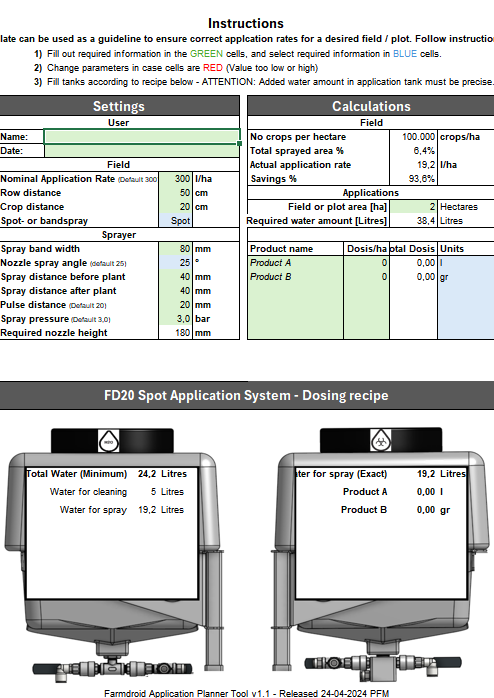494x698 pixels.
Task: Select the Crop distance value 20
Action: coord(175,207)
